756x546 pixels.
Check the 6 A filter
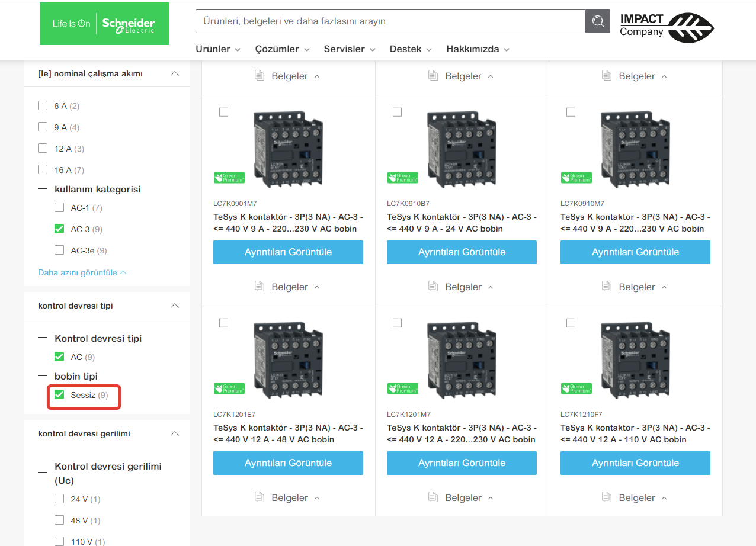point(43,105)
